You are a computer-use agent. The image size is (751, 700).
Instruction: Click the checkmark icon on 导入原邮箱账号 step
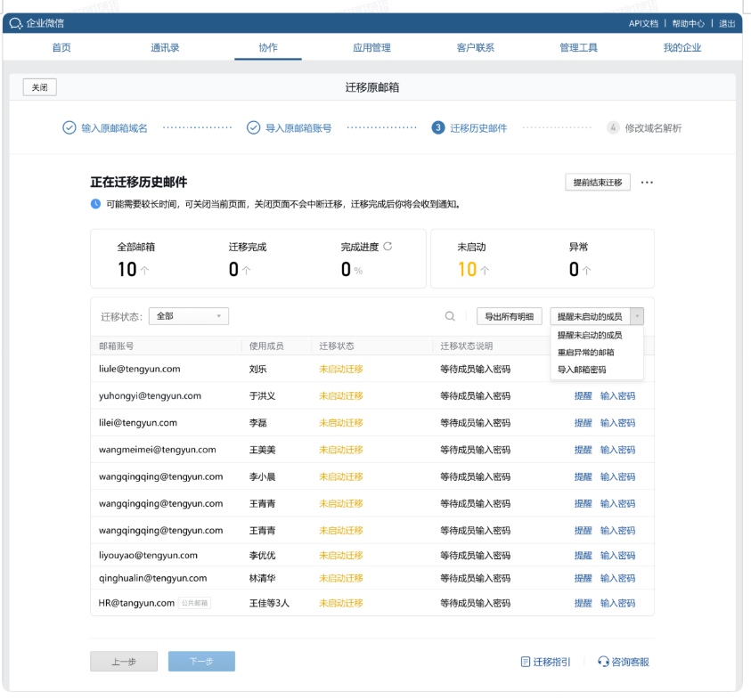[253, 127]
